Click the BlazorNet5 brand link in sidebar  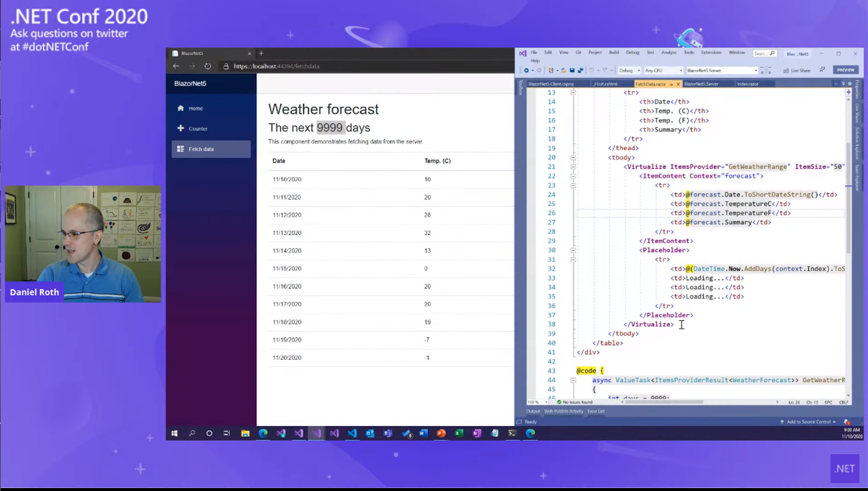tap(190, 84)
